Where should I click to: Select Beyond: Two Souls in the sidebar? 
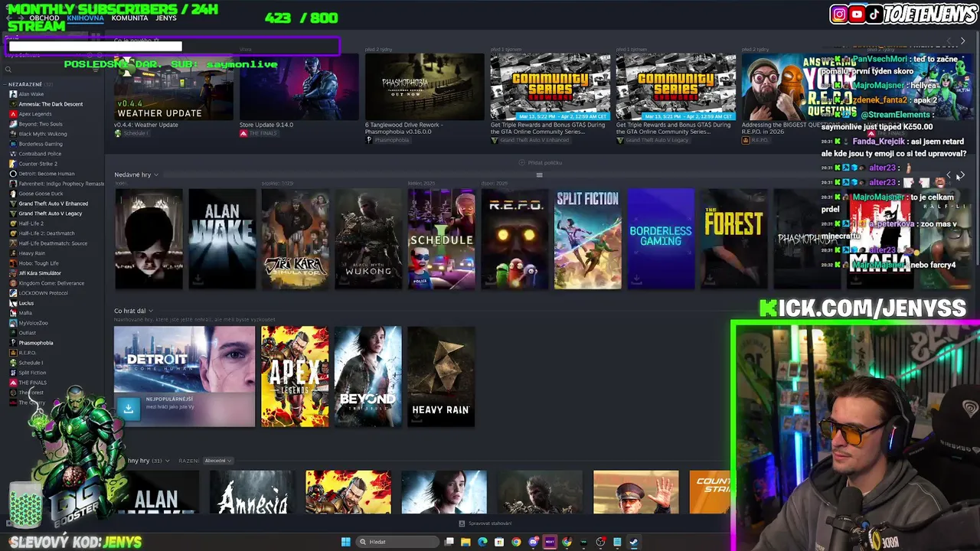[x=41, y=124]
